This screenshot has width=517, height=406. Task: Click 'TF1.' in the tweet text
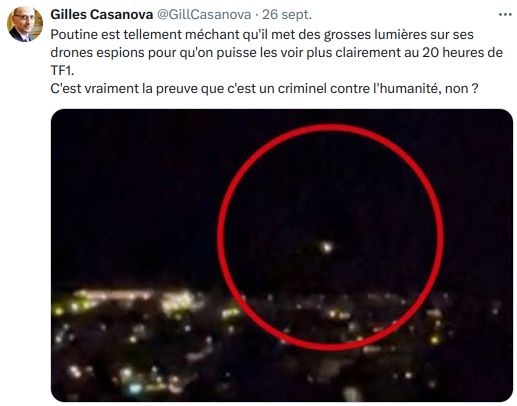click(x=62, y=71)
